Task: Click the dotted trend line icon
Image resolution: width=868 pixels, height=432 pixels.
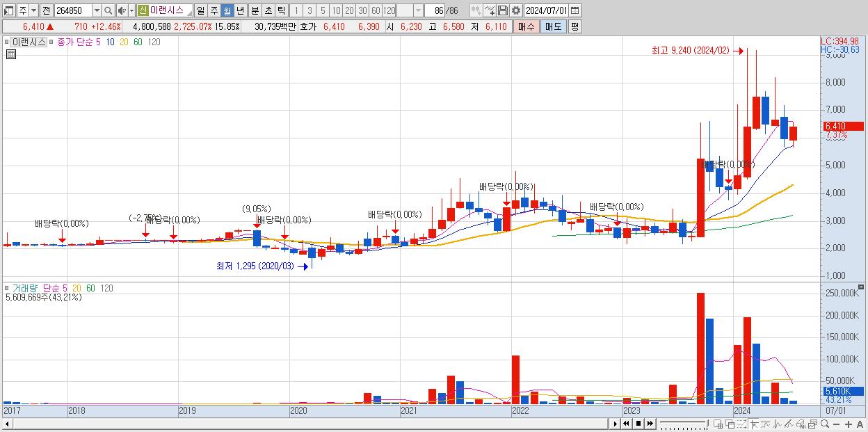Action: 741,424
